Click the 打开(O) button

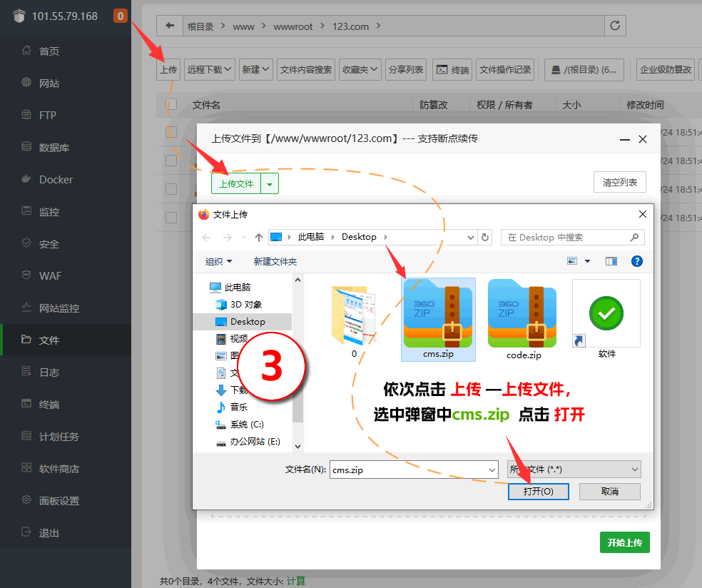click(538, 492)
